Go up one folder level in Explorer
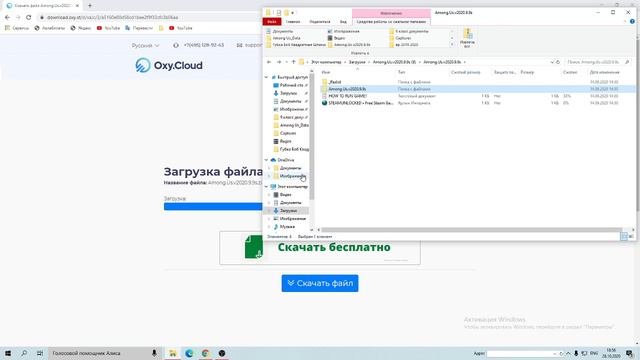The height and width of the screenshot is (360, 640). tap(293, 62)
